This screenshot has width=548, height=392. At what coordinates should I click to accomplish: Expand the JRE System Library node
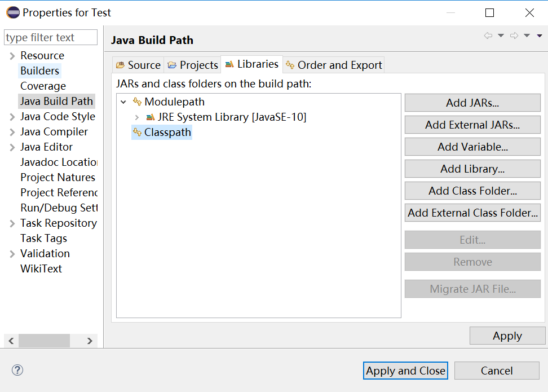(136, 117)
